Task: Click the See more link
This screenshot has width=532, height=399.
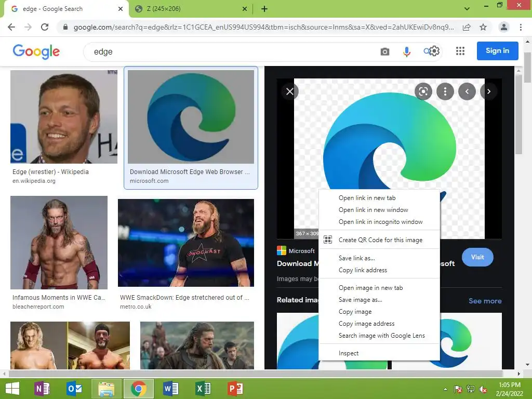Action: tap(485, 301)
